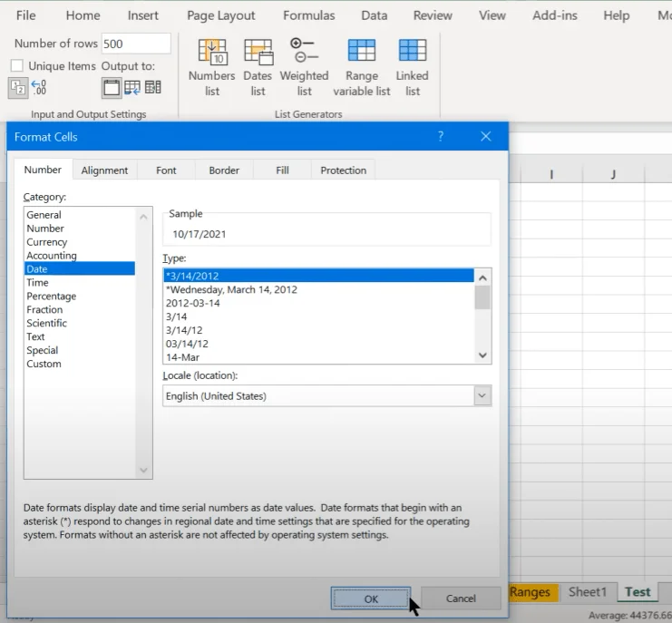
Task: Open the Home ribbon tab
Action: (83, 15)
